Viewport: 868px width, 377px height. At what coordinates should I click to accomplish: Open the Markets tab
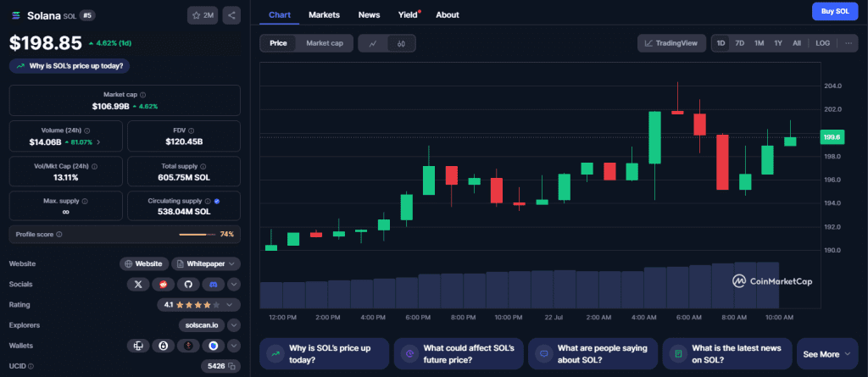click(x=325, y=15)
